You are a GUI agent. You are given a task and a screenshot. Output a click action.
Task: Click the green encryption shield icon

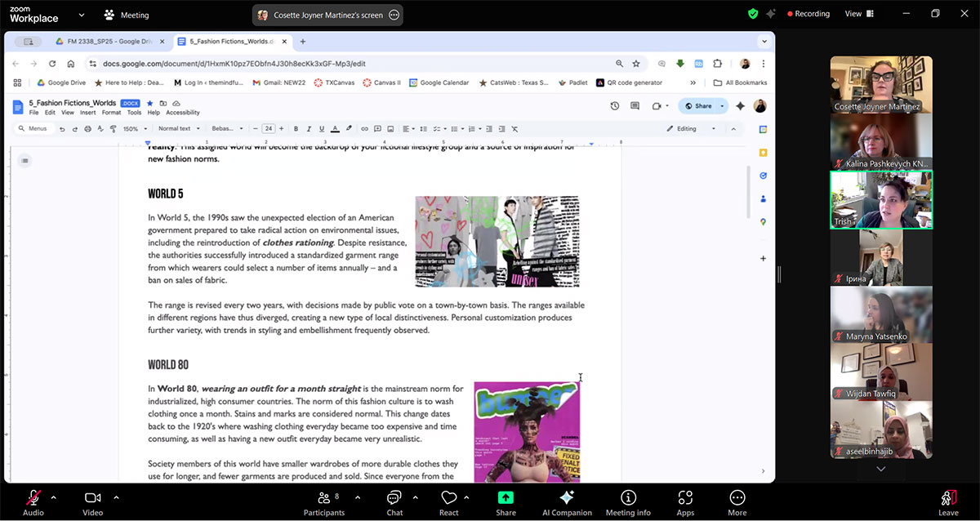tap(752, 14)
